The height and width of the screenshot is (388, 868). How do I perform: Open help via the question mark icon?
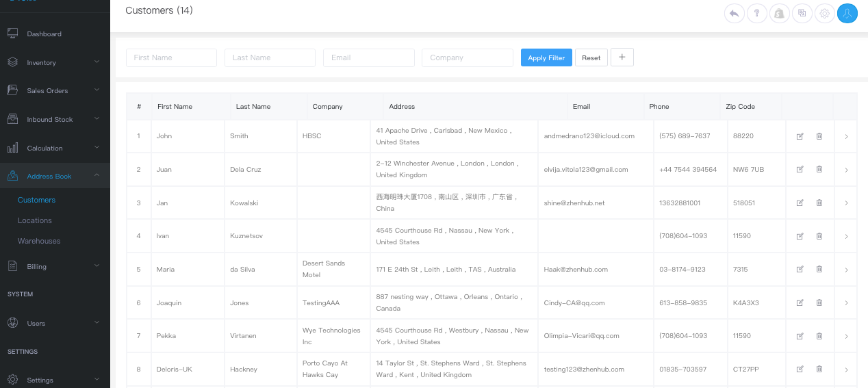[x=756, y=13]
